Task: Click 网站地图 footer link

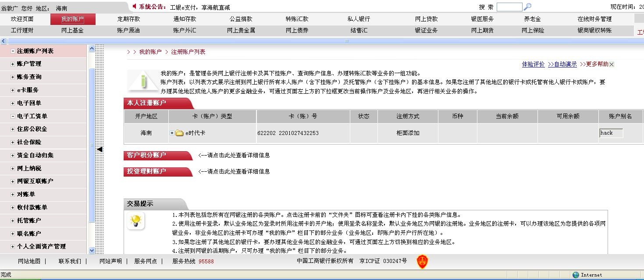Action: click(x=29, y=261)
